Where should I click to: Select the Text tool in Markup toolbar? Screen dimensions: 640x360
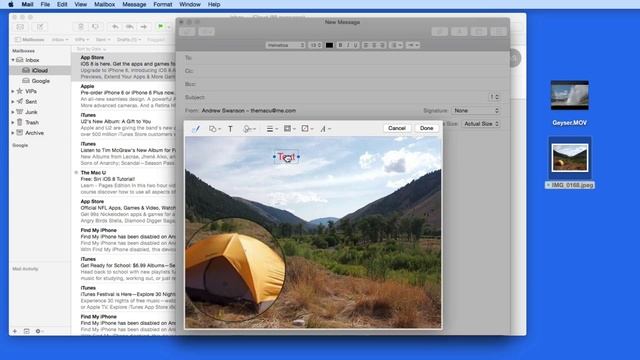point(230,129)
